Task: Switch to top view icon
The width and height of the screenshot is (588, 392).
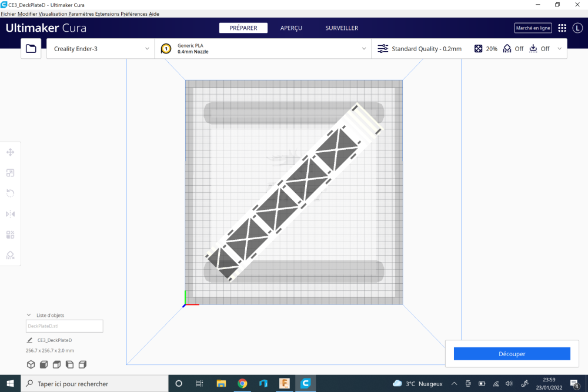Action: pos(56,364)
